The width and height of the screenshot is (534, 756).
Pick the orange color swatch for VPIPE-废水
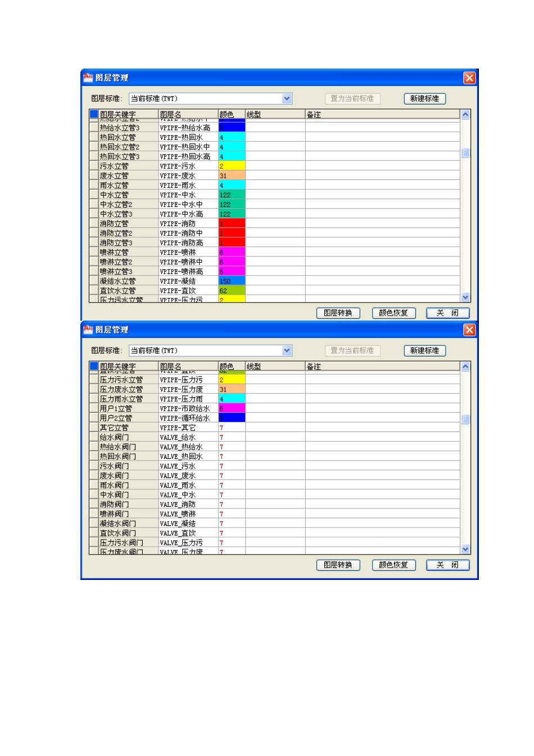tap(232, 175)
